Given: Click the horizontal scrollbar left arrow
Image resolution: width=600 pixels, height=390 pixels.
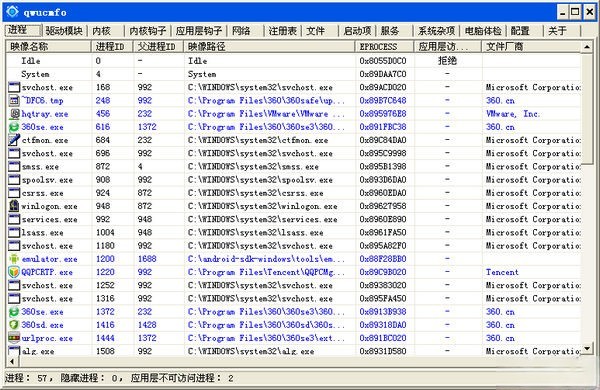Looking at the screenshot, I should pyautogui.click(x=12, y=361).
